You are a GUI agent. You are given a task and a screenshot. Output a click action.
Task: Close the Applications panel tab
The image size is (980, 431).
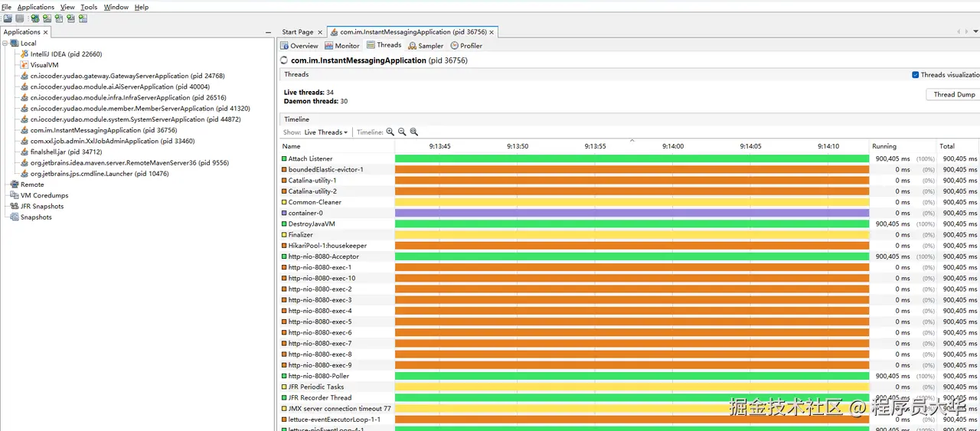click(45, 32)
